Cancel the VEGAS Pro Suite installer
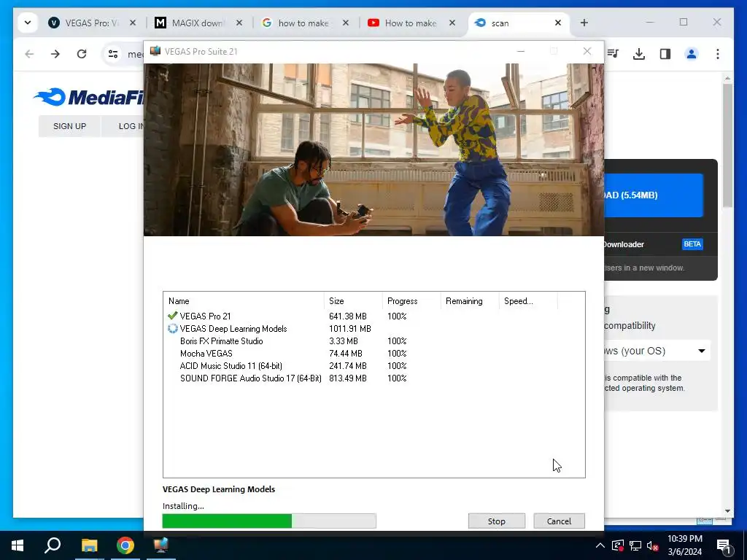The height and width of the screenshot is (560, 747). click(559, 521)
